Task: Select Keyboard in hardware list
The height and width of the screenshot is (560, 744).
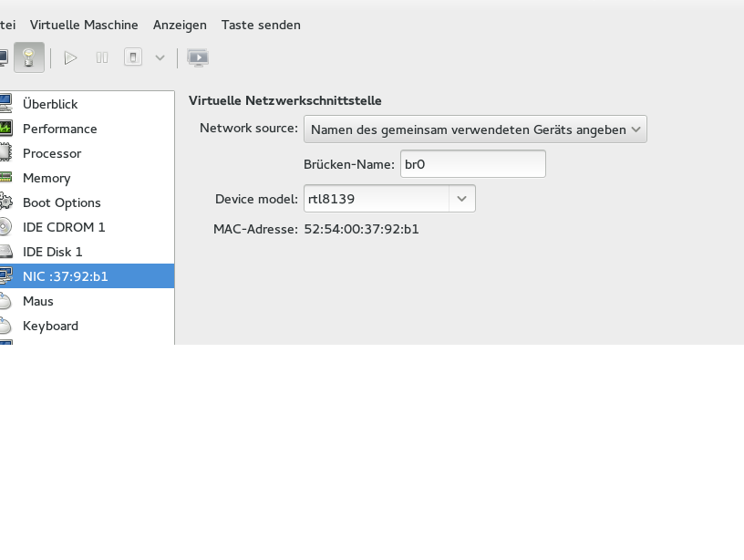Action: (50, 326)
